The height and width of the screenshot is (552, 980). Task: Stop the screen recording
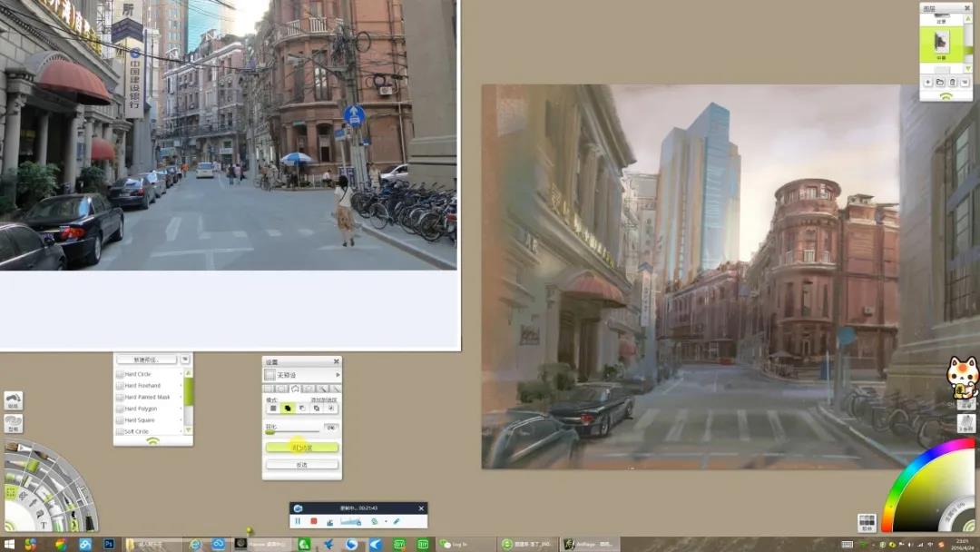tap(314, 521)
